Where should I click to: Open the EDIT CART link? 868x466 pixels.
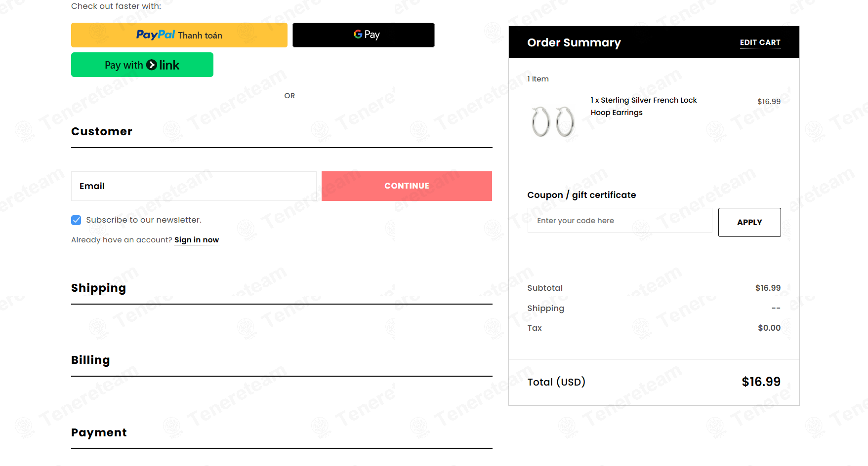(x=760, y=42)
